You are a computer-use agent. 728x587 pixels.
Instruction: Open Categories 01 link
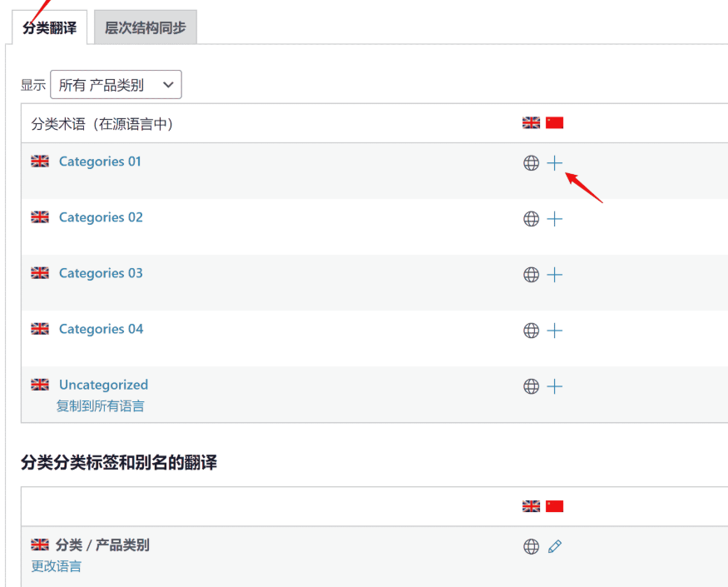click(100, 162)
